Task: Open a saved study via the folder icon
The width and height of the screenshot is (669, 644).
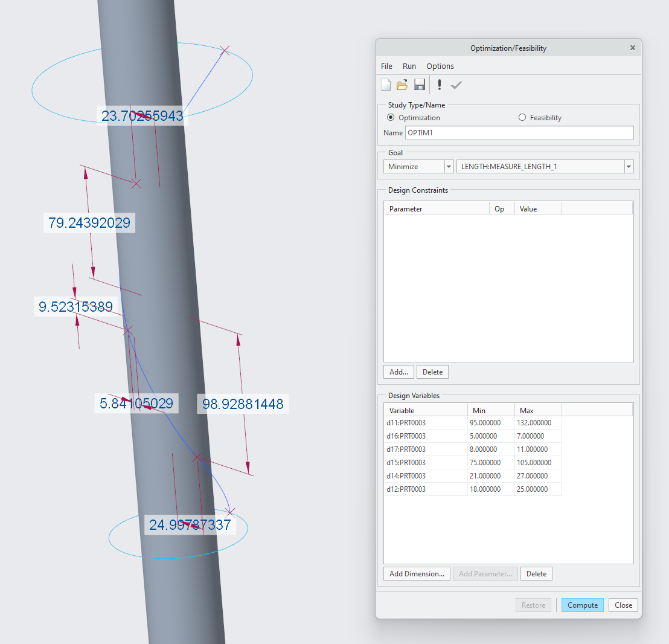Action: pyautogui.click(x=403, y=85)
